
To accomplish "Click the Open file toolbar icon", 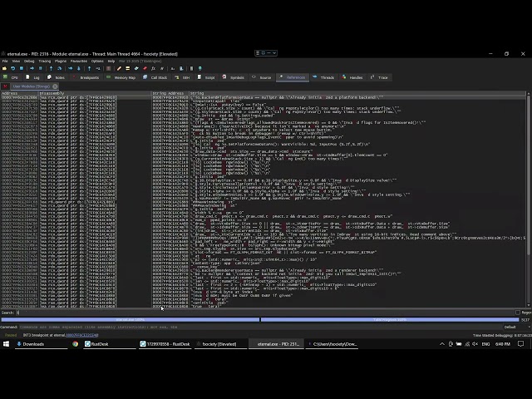I will [x=4, y=68].
